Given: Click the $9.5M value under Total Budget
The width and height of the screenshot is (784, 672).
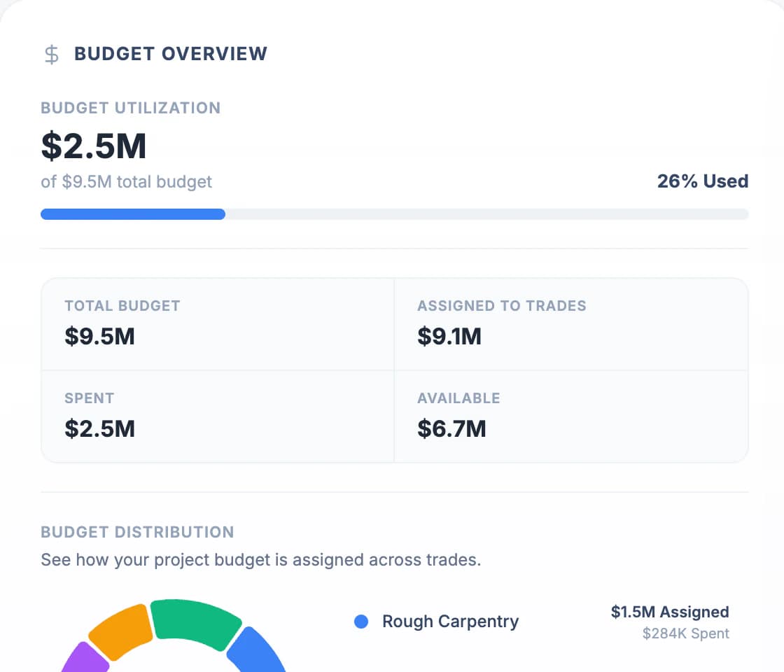Looking at the screenshot, I should [x=99, y=336].
